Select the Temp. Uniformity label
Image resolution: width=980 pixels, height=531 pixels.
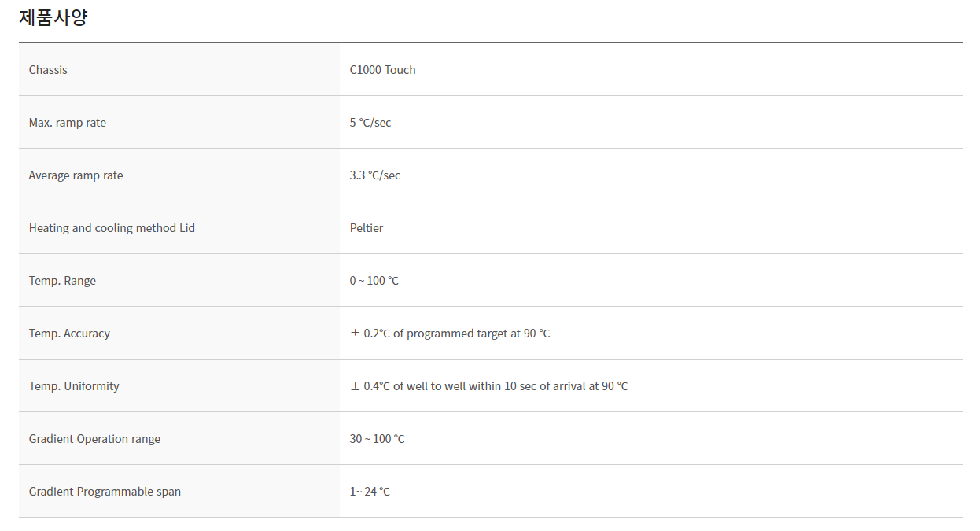(74, 386)
